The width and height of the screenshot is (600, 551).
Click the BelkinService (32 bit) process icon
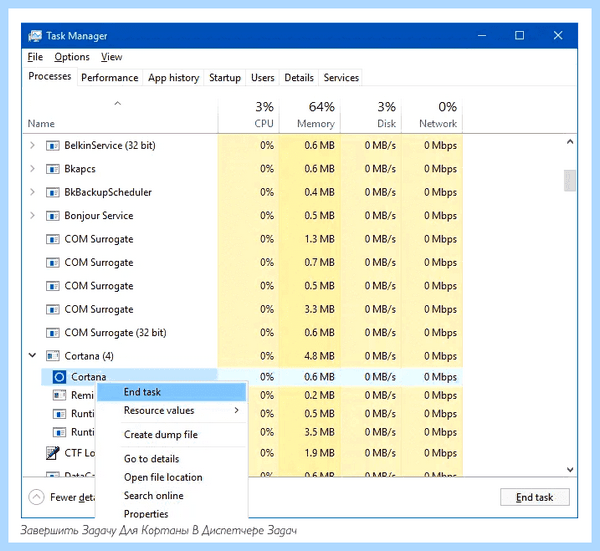click(52, 146)
